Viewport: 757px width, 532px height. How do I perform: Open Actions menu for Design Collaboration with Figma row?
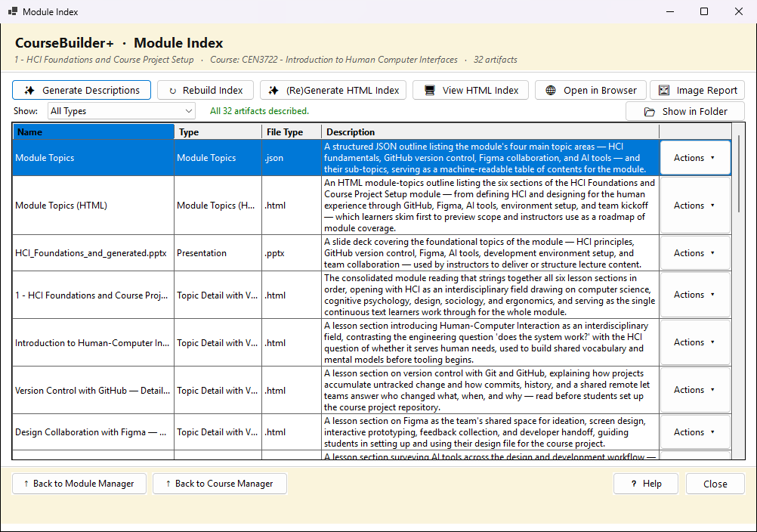pos(695,432)
